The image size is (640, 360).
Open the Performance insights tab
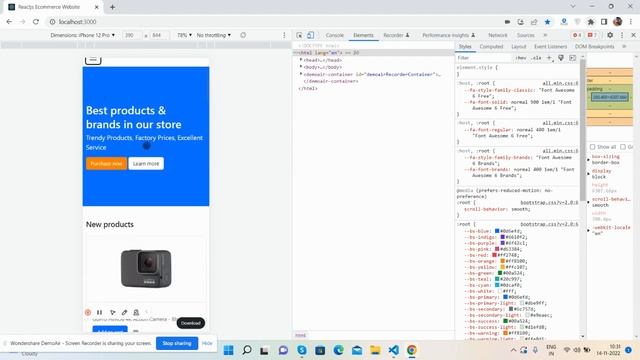click(449, 35)
